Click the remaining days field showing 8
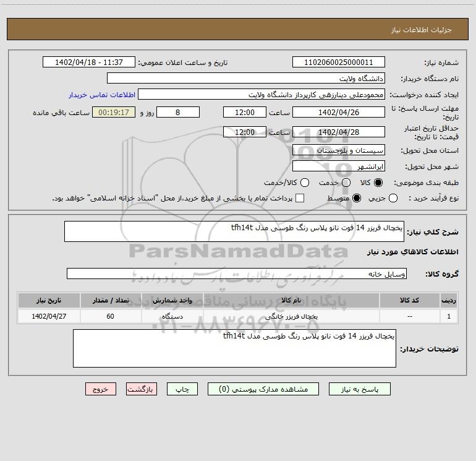The image size is (476, 461). (178, 112)
